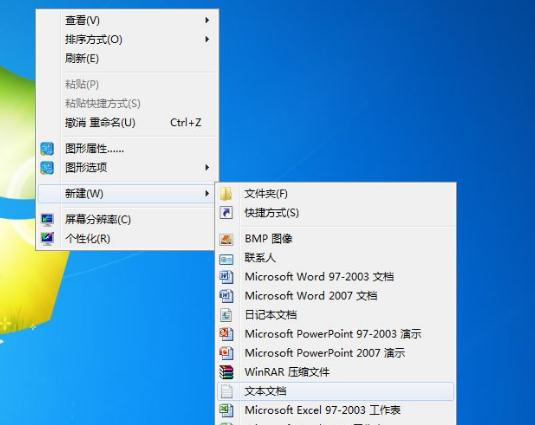535x425 pixels.
Task: Create Microsoft PowerPoint 2007 演示
Action: pyautogui.click(x=336, y=353)
